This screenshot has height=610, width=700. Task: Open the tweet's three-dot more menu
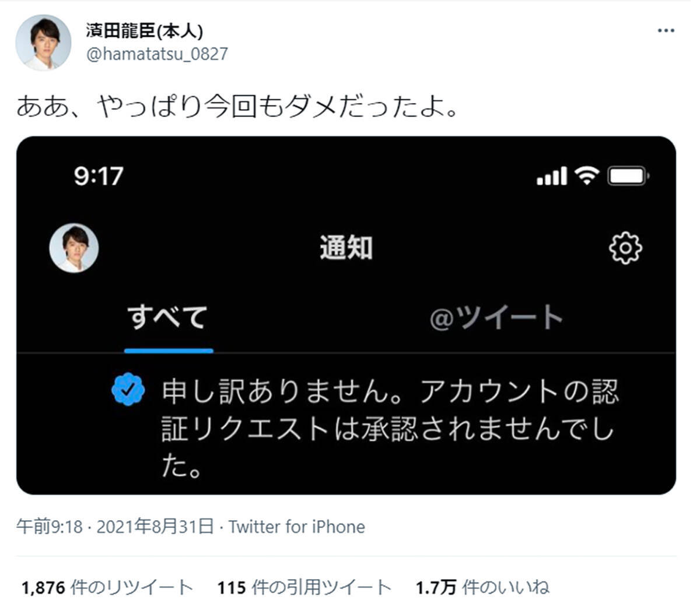click(x=666, y=30)
